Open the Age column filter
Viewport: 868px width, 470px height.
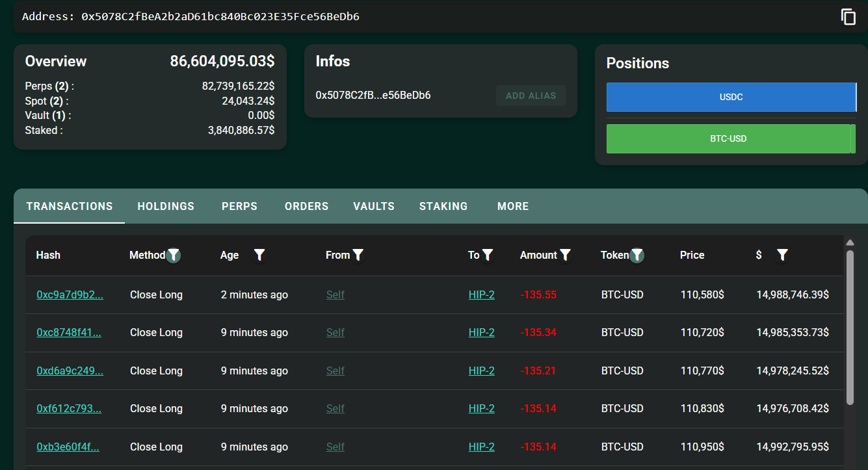coord(259,255)
